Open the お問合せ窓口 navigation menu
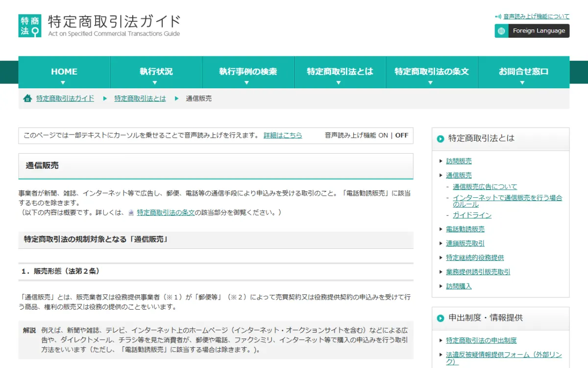588x368 pixels. pos(524,72)
